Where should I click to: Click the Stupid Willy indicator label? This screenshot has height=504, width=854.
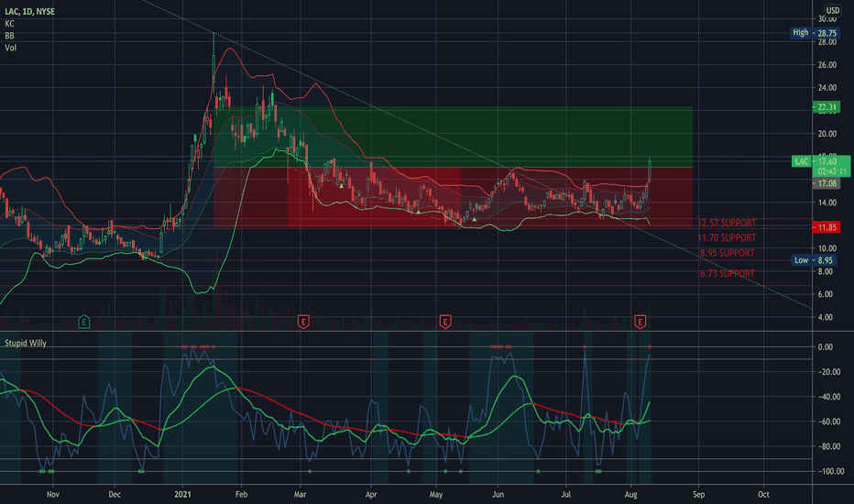[x=26, y=343]
